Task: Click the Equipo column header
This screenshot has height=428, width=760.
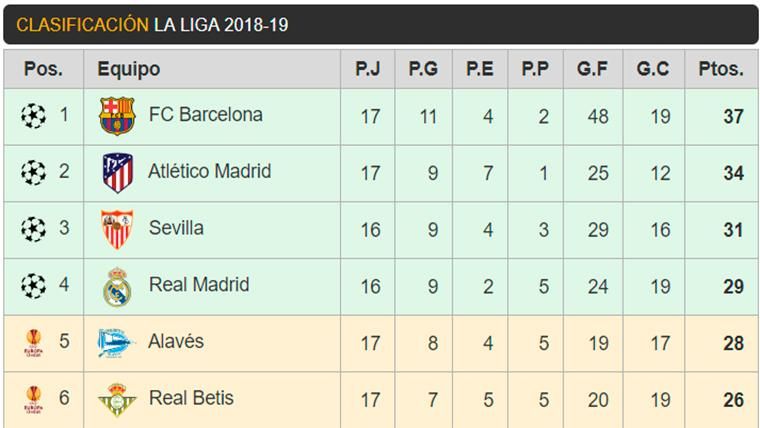Action: click(x=128, y=70)
